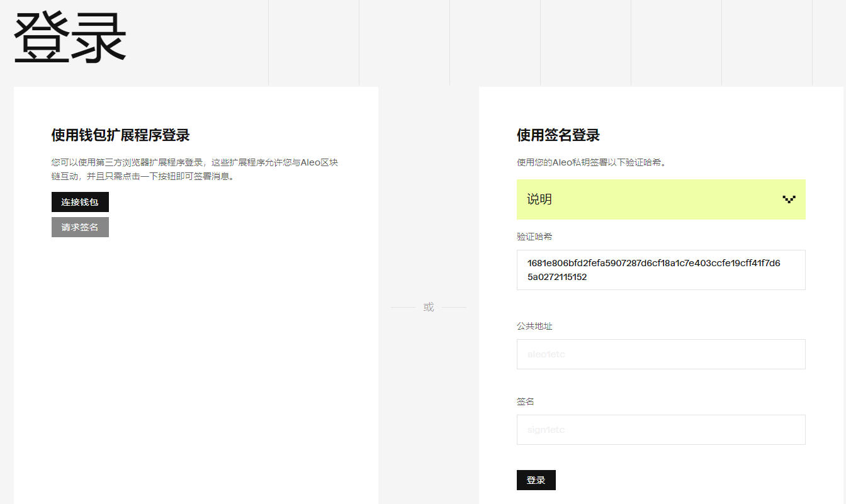The width and height of the screenshot is (846, 504).
Task: Focus the 公共地址 input with aleo1etc placeholder
Action: pyautogui.click(x=661, y=354)
